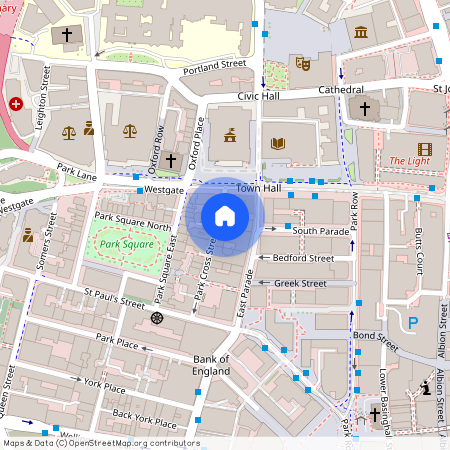450x450 pixels.
Task: Click the Bedford Street label
Action: 303,258
